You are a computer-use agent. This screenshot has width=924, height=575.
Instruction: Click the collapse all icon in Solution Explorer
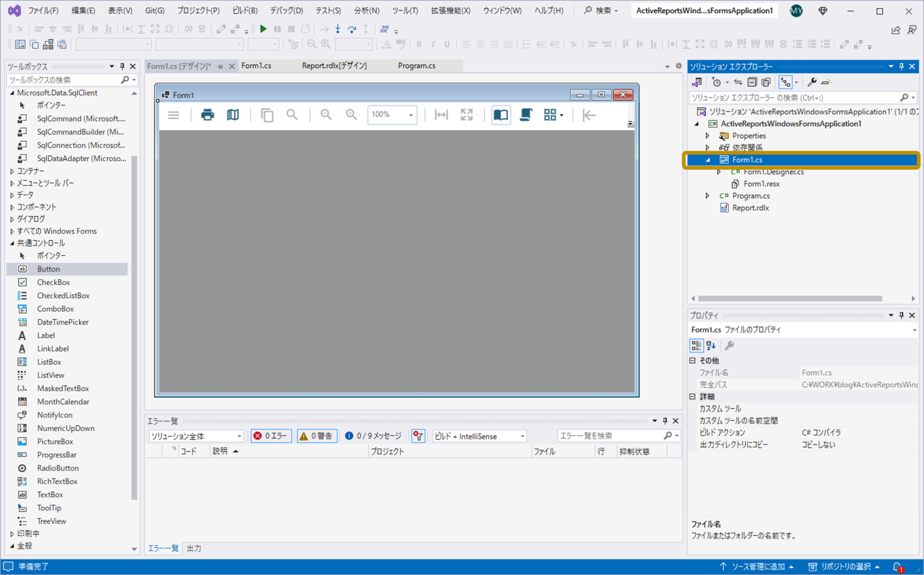coord(752,82)
